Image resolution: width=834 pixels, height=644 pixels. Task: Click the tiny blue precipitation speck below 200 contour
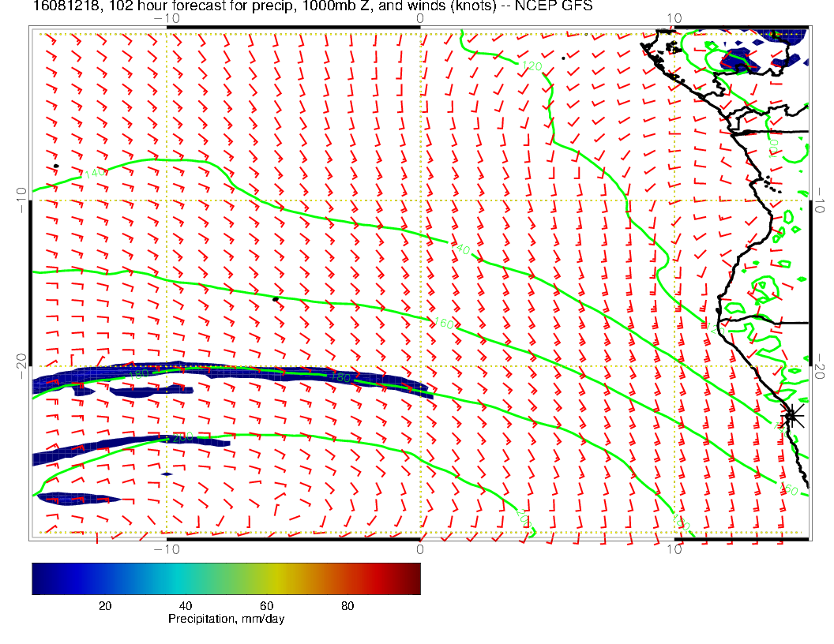coord(167,474)
